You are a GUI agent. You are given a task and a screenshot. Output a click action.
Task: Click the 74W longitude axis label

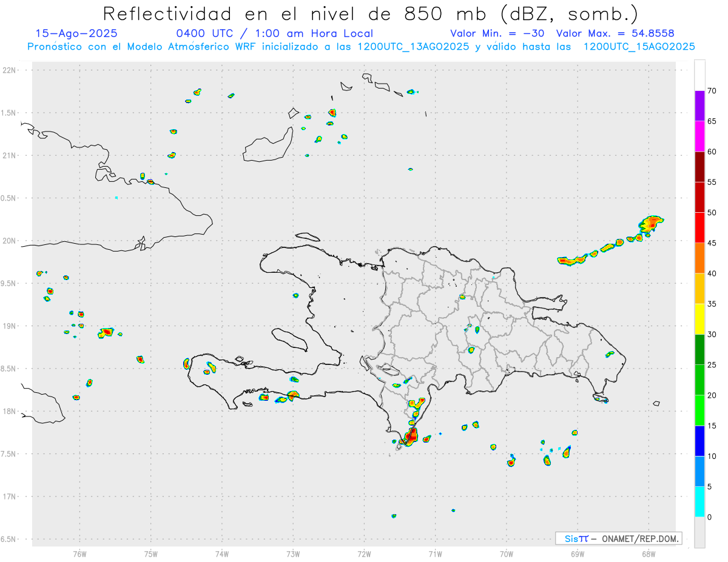(x=222, y=554)
